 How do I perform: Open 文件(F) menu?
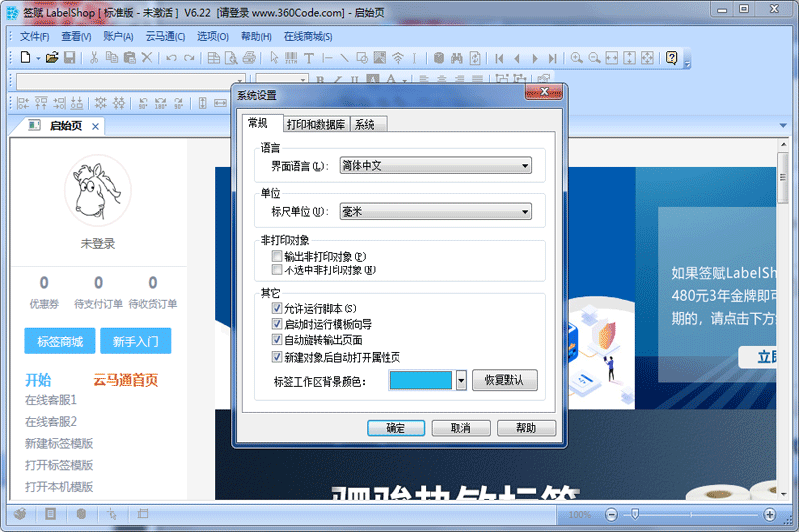35,36
